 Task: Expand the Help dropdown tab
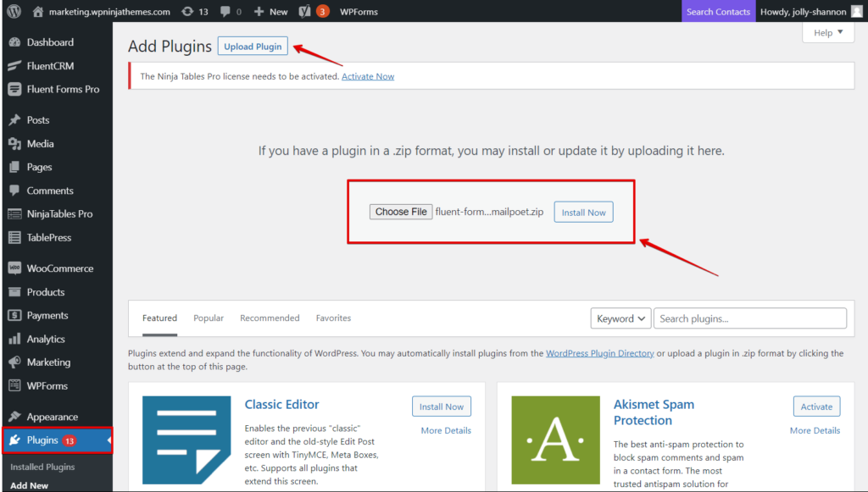click(x=828, y=33)
